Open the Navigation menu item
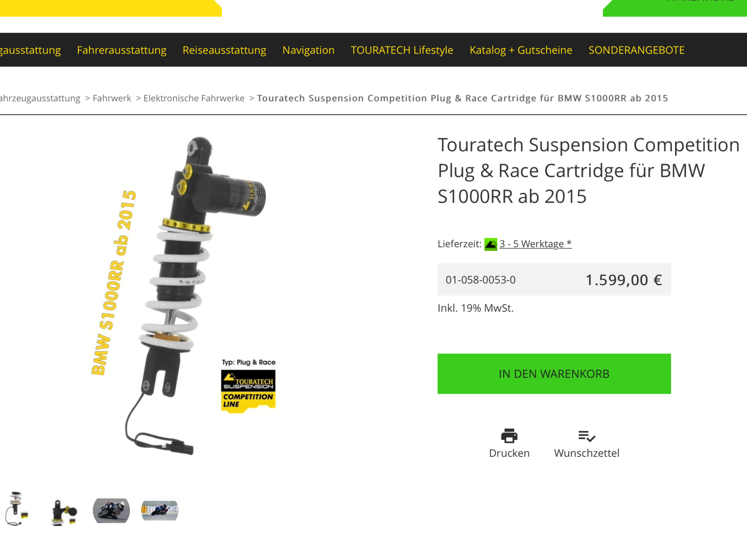The image size is (747, 560). coord(308,50)
